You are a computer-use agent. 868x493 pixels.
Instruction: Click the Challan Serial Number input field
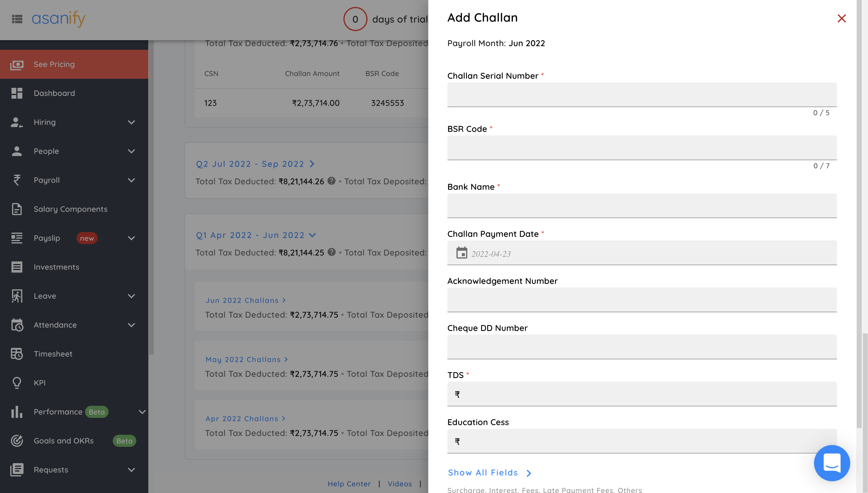[x=642, y=94]
